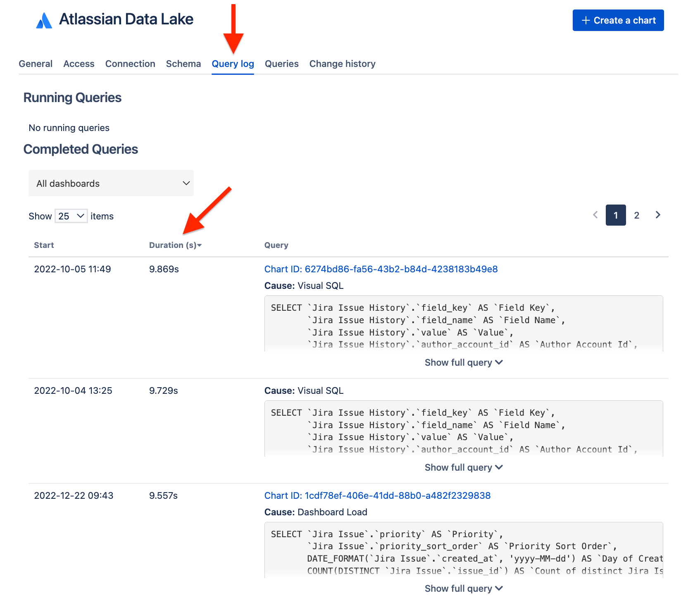
Task: Open Chart ID 6274bd86 link
Action: click(x=381, y=269)
